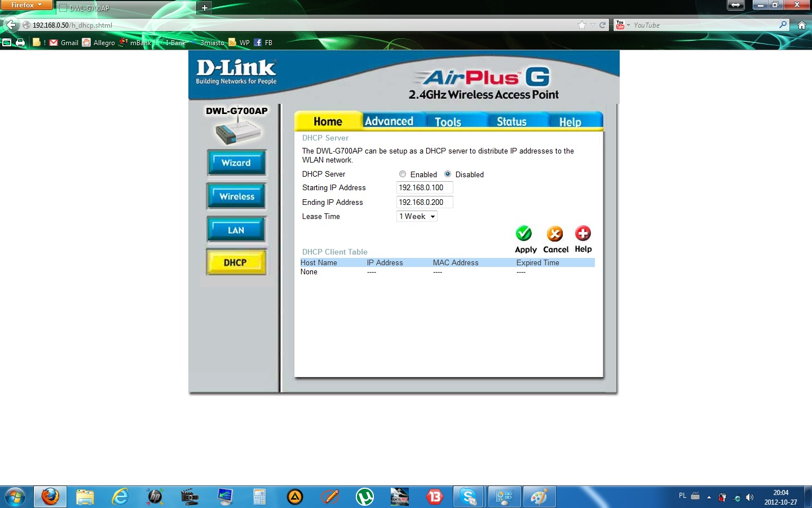Switch to the Tools tab
This screenshot has width=812, height=508.
[448, 121]
